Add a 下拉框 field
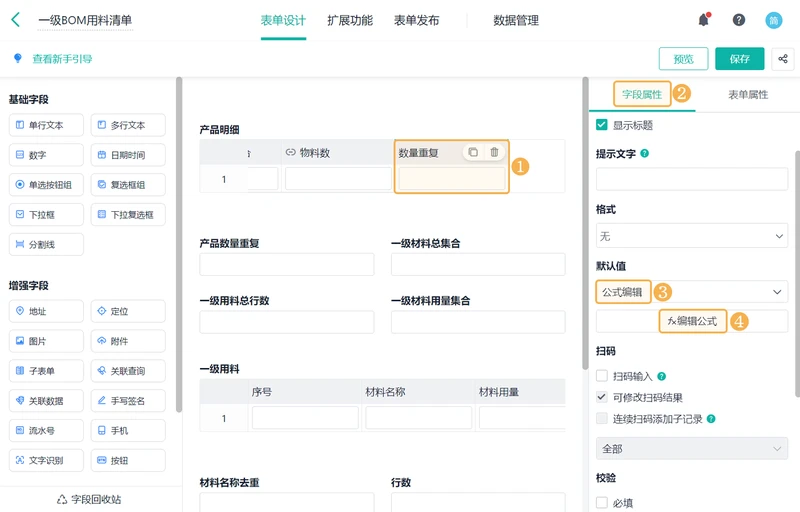This screenshot has width=800, height=512. (x=46, y=215)
